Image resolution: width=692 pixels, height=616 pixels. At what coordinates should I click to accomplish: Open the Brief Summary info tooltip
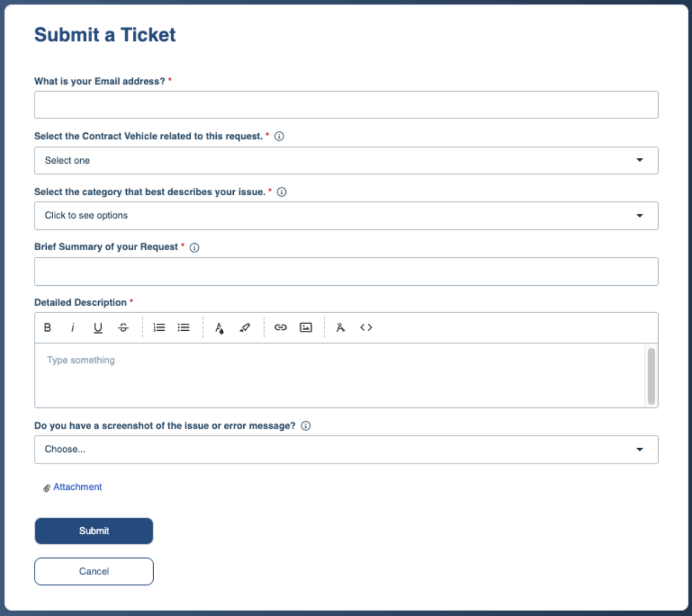[x=195, y=247]
